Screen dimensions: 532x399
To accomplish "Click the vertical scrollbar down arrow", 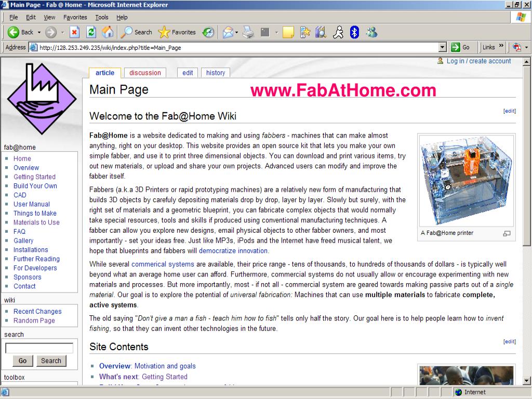I will 527,380.
